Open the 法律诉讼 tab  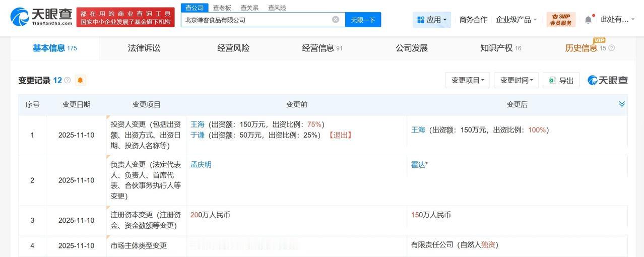coord(144,48)
